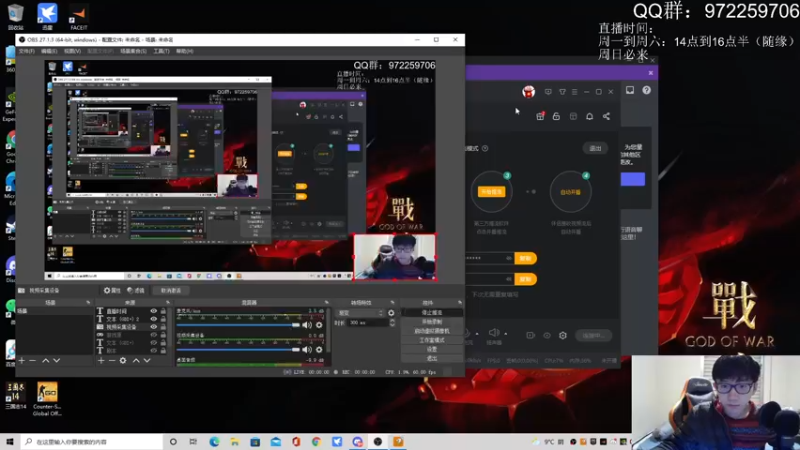Click the orange start-broadcast button in the streaming app
Viewport: 800px width, 450px height.
pyautogui.click(x=491, y=192)
